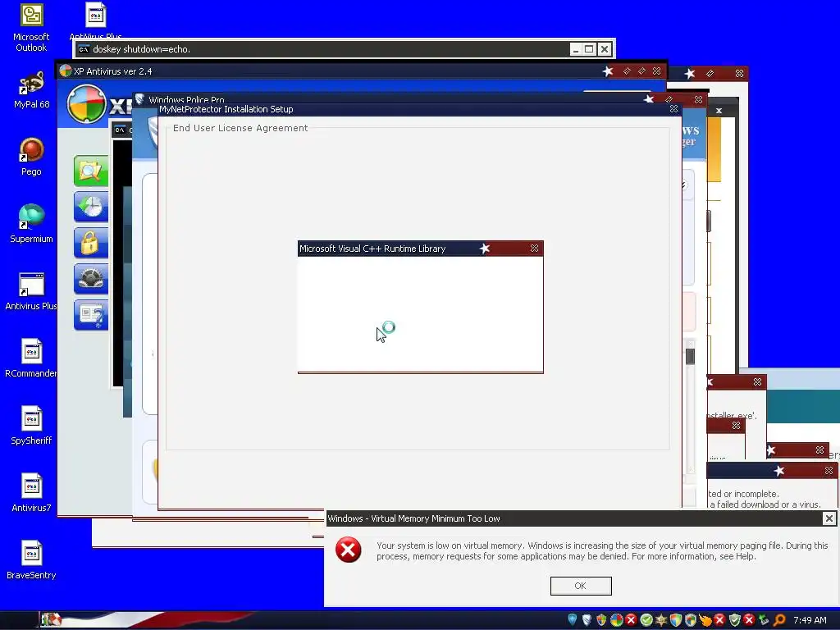840x630 pixels.
Task: Open the BraveSentry desktop file
Action: click(31, 553)
